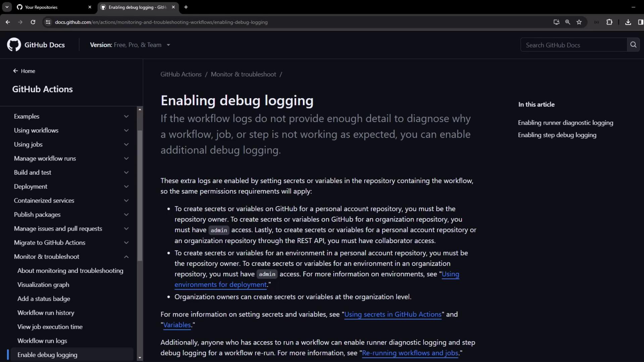Reload the page with refresh icon
Screen dimensions: 644x362
[33, 22]
